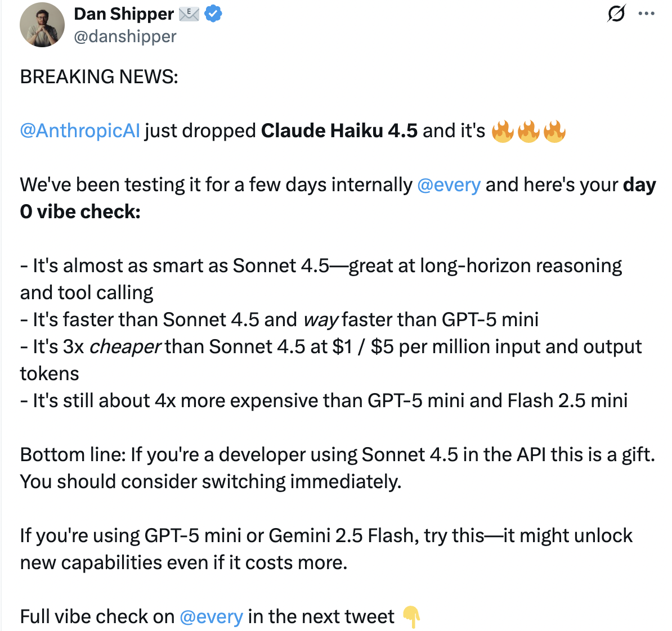Click @every mention in 'Full vibe check' line
This screenshot has height=631, width=672.
(211, 616)
